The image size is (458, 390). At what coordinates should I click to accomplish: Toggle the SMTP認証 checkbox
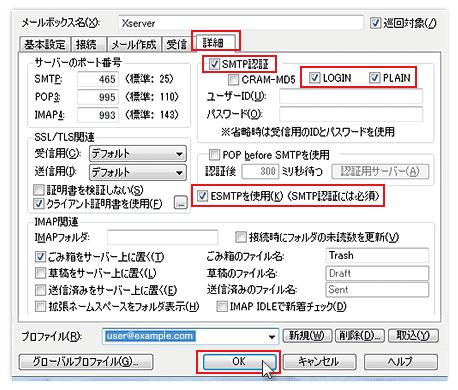pyautogui.click(x=214, y=64)
